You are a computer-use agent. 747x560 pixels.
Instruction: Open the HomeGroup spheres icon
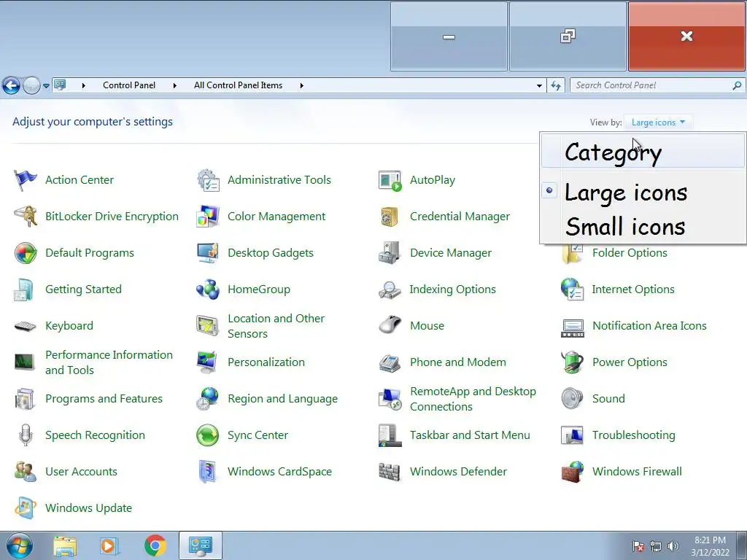(208, 289)
